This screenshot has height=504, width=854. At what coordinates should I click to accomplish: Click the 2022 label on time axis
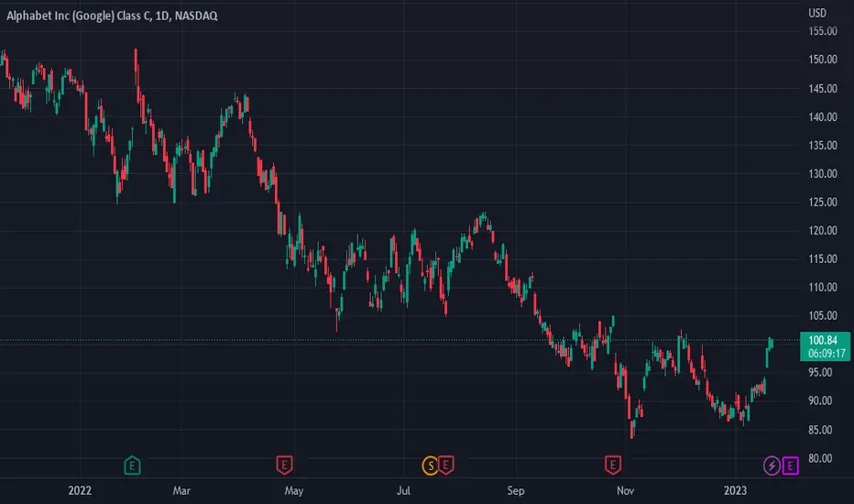click(80, 490)
